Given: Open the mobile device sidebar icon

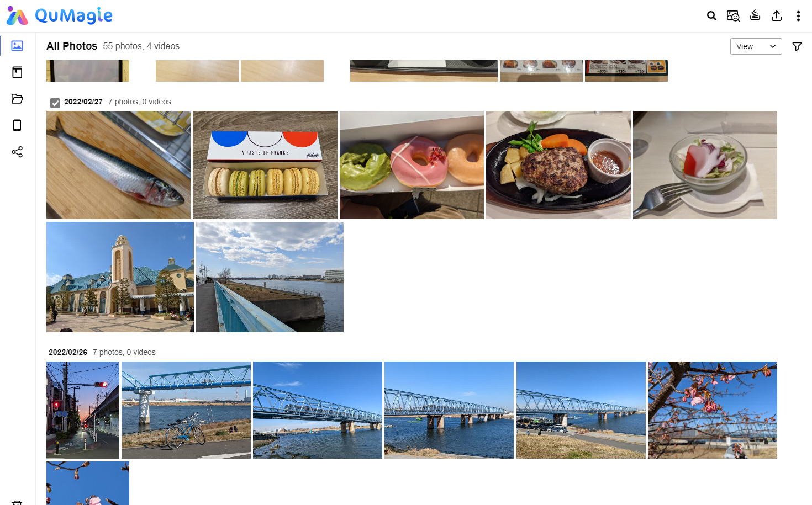Looking at the screenshot, I should point(17,125).
